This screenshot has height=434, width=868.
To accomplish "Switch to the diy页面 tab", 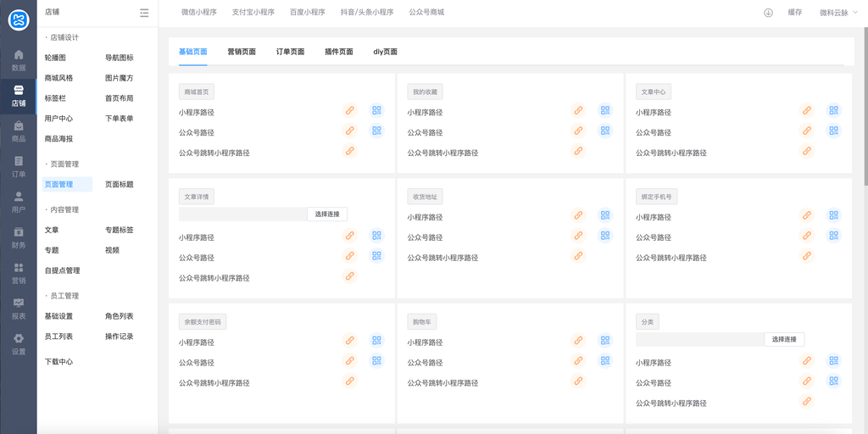I will 386,52.
